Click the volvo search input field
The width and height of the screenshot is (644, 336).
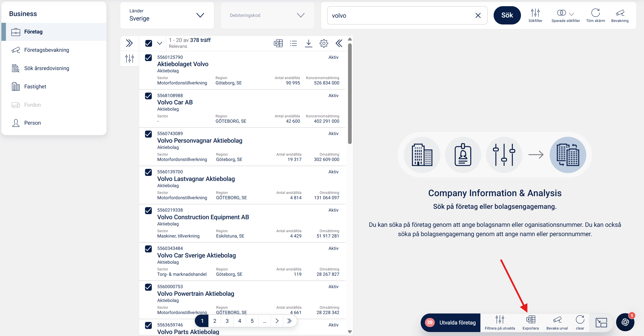click(x=400, y=15)
